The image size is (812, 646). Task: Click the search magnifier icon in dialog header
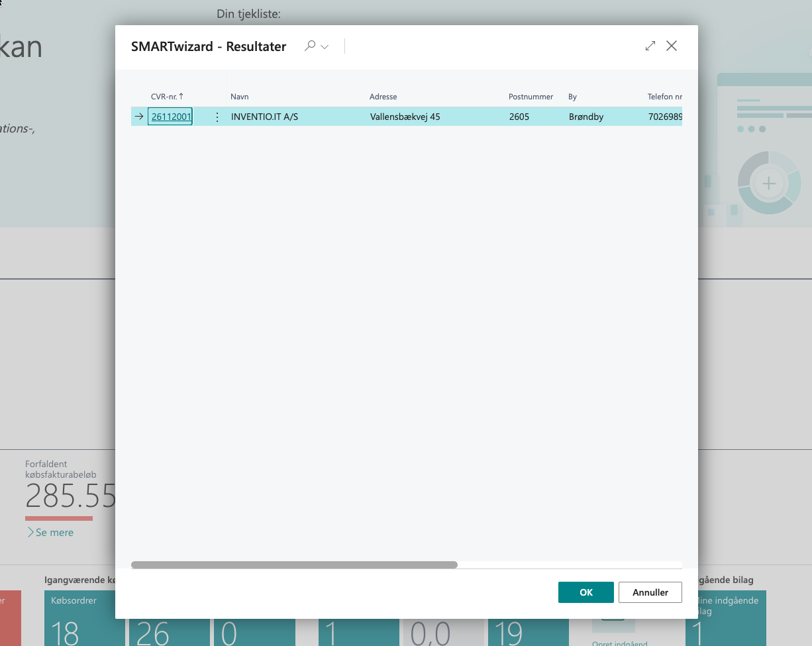coord(309,46)
